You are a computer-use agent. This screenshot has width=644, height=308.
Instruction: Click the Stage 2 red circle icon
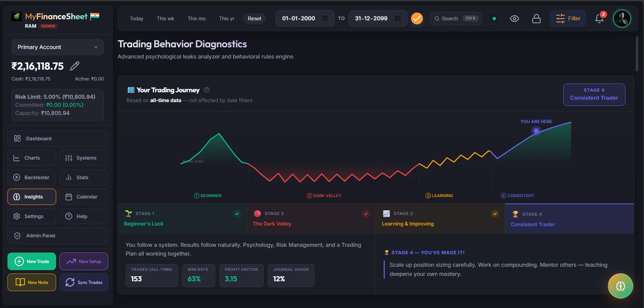coord(257,214)
